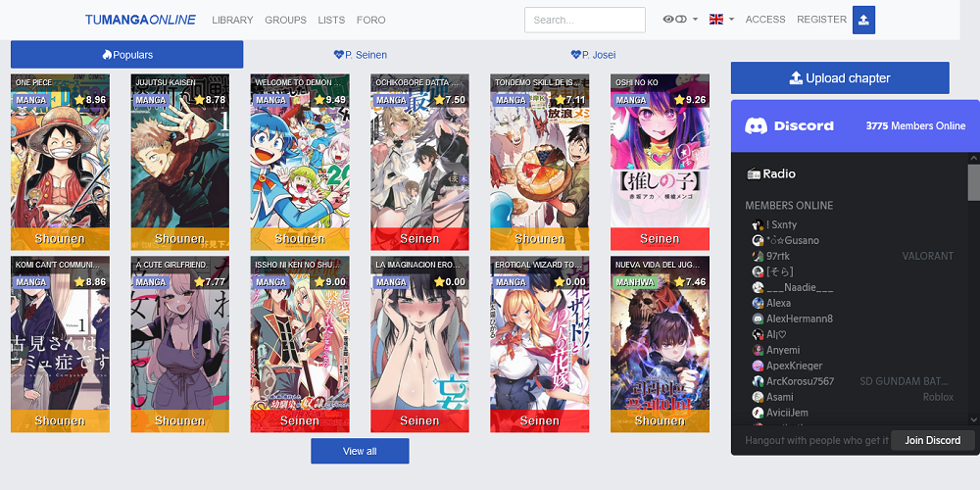
Task: Click the heart icon beside P. Seinen
Action: [339, 55]
